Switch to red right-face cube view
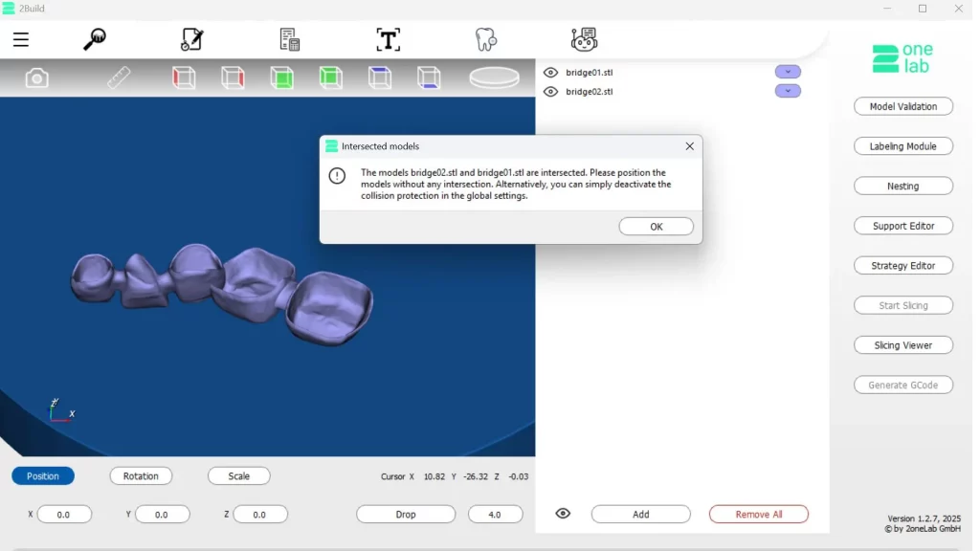 pos(233,78)
